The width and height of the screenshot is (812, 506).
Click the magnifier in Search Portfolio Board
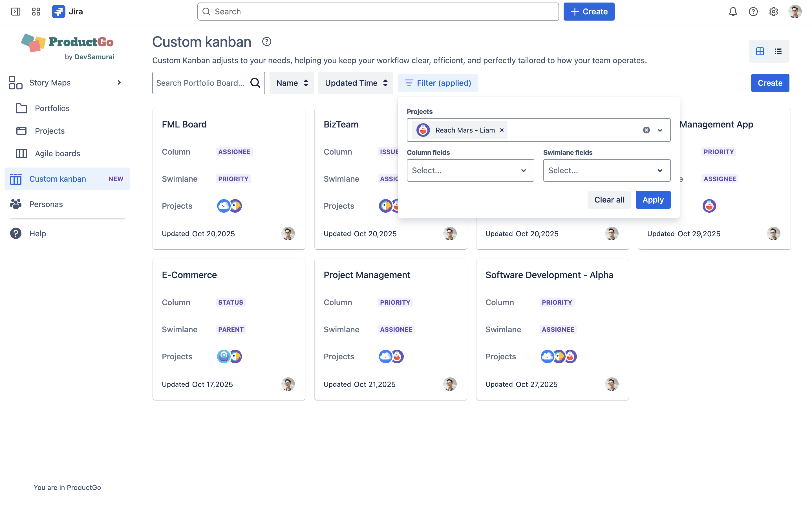pos(255,83)
